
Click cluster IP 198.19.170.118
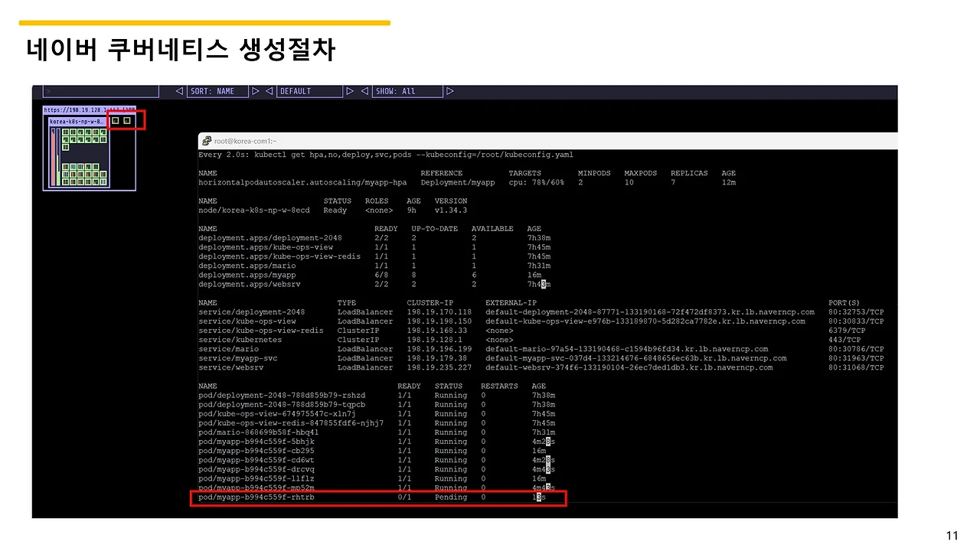439,312
